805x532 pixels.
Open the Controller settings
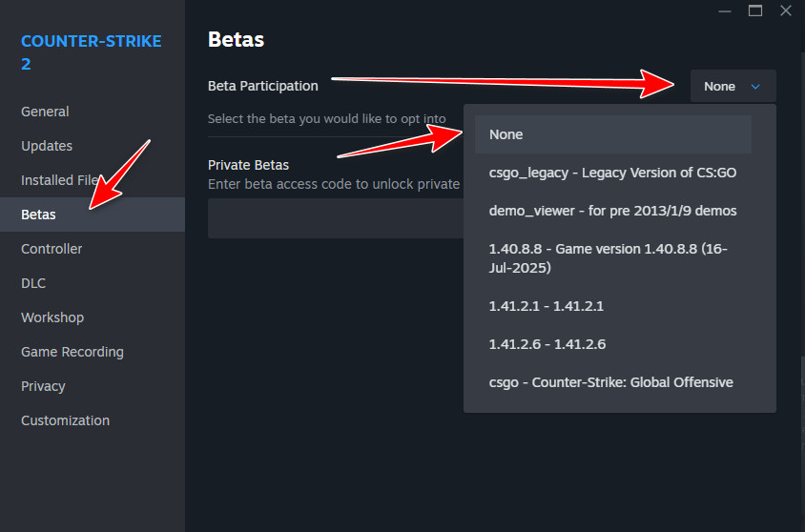tap(52, 249)
